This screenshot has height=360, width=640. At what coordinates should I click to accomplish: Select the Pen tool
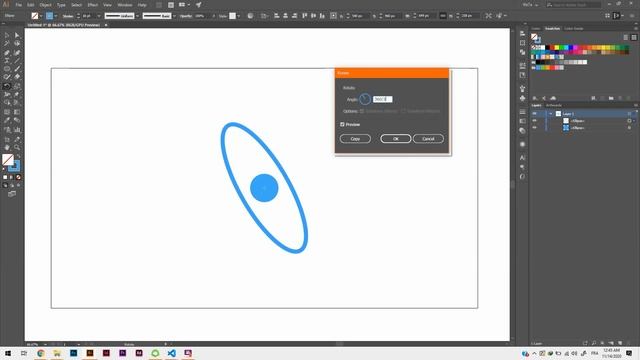point(7,53)
